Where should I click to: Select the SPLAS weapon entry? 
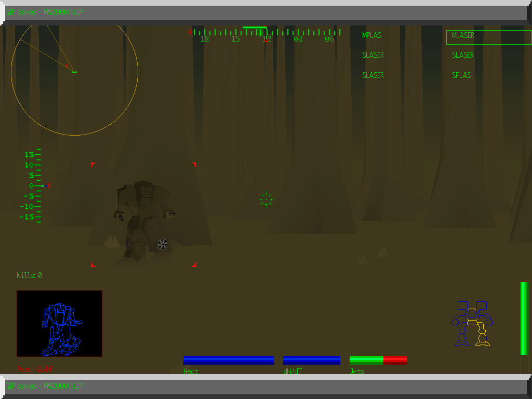(x=461, y=75)
